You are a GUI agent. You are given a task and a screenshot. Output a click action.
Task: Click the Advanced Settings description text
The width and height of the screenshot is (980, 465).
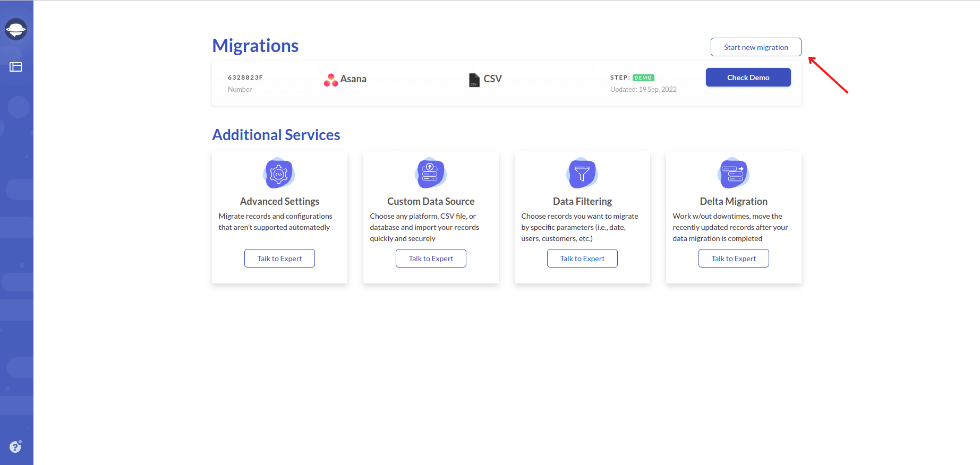276,222
